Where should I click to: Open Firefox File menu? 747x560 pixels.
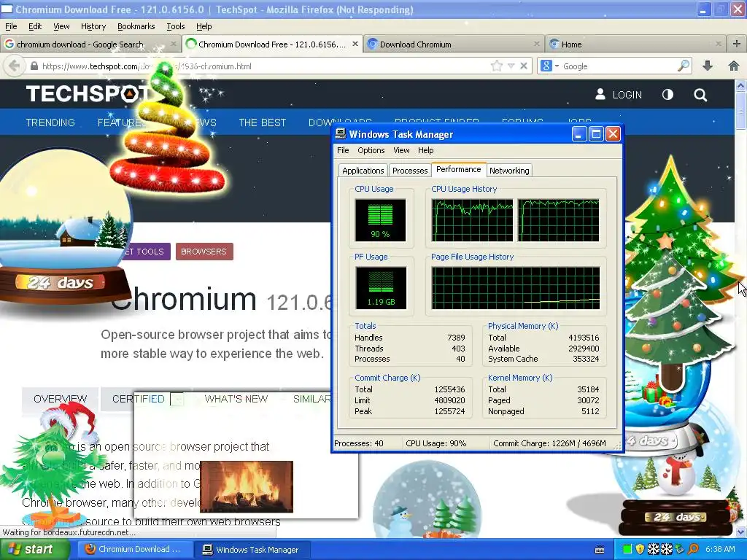tap(11, 26)
